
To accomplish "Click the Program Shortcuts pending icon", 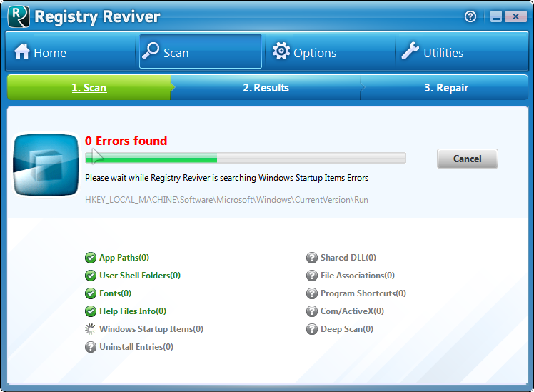I will click(x=312, y=293).
